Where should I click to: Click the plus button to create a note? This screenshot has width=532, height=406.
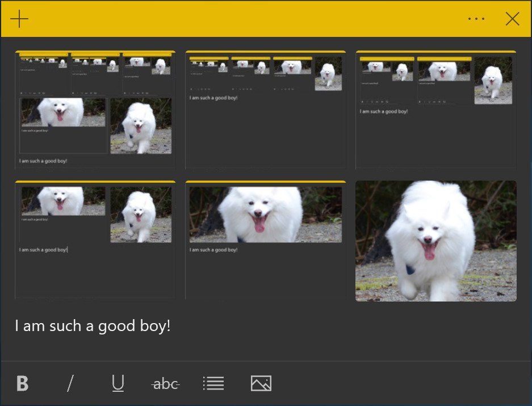[19, 18]
